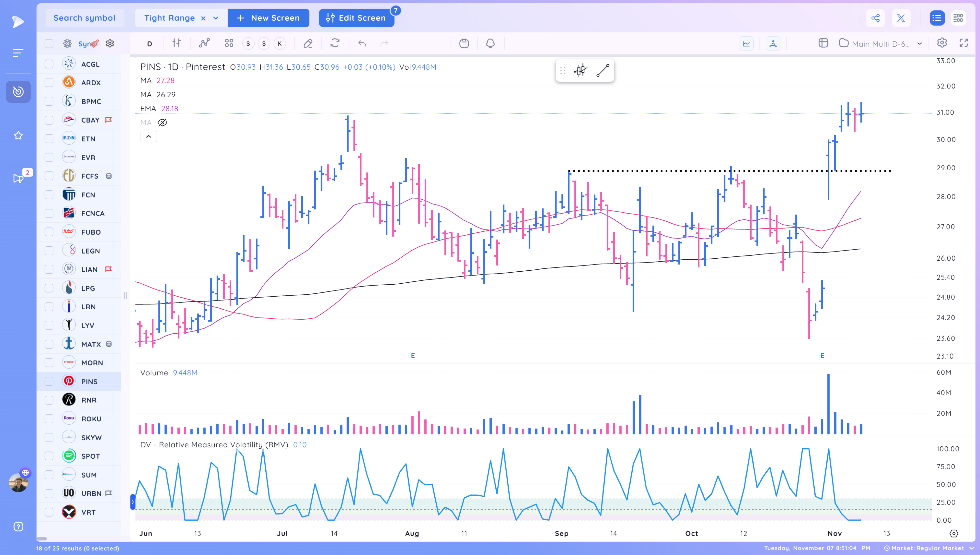Select the trend line tool in floating toolbar
The image size is (980, 555).
click(x=603, y=71)
